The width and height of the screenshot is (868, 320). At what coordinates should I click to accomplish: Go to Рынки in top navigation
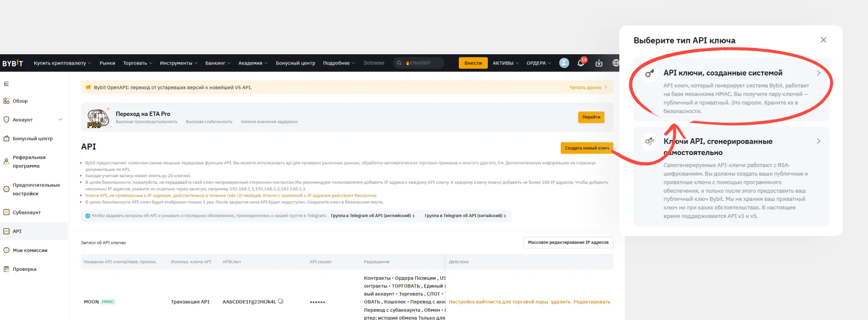107,63
